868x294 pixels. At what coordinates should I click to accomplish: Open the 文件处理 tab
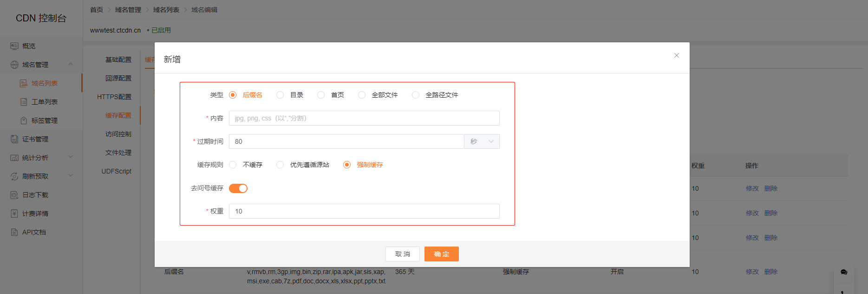[118, 153]
